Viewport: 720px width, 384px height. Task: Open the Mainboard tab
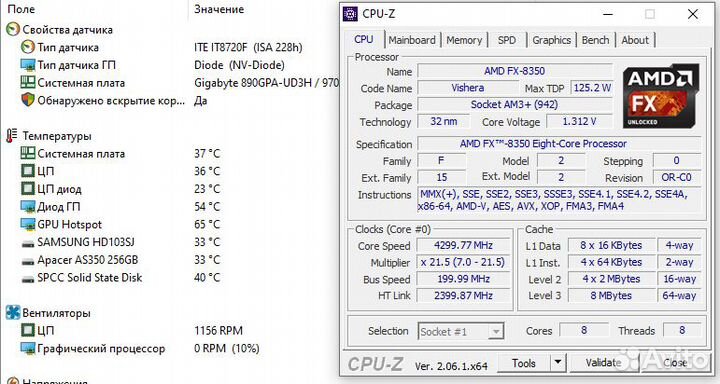click(412, 40)
